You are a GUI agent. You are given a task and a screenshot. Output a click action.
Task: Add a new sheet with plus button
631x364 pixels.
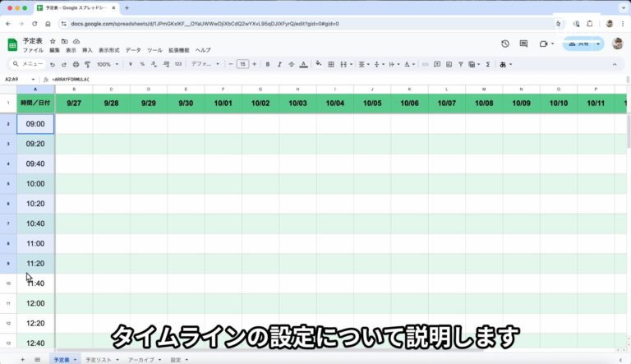22,359
